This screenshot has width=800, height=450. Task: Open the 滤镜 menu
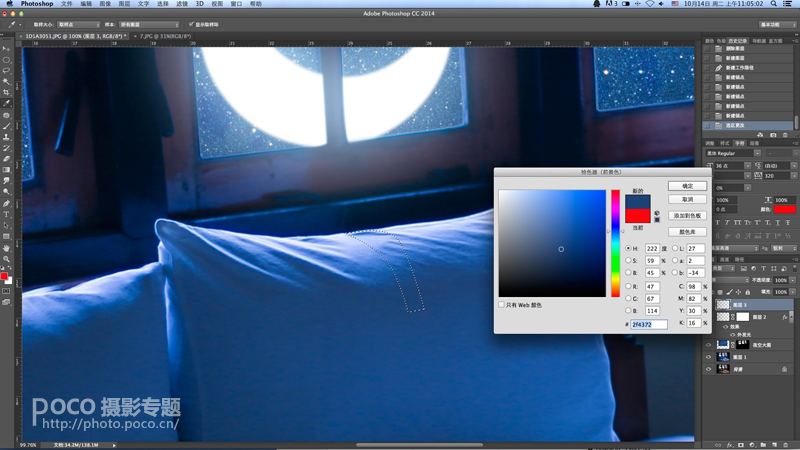182,4
